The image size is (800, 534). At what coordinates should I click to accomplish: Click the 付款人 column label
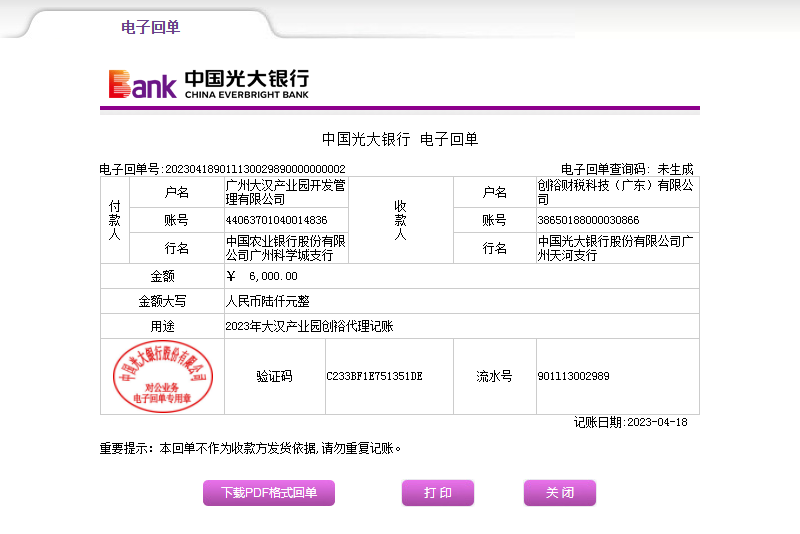115,220
